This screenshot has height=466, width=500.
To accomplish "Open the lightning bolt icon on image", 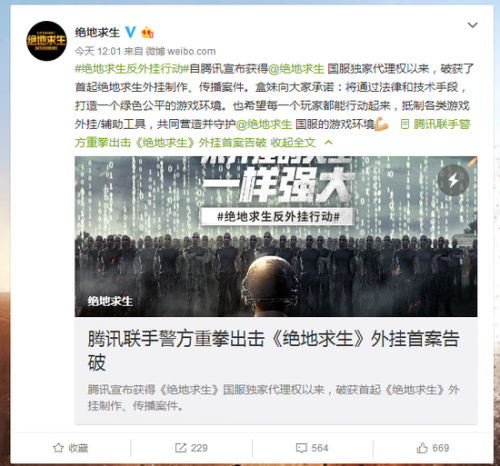I will [453, 180].
